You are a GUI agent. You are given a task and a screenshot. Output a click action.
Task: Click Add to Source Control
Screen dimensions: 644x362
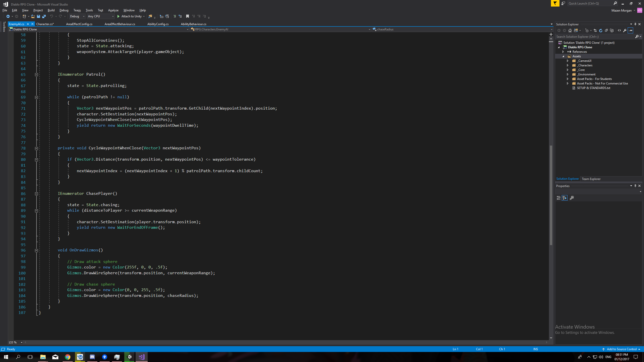click(x=621, y=349)
